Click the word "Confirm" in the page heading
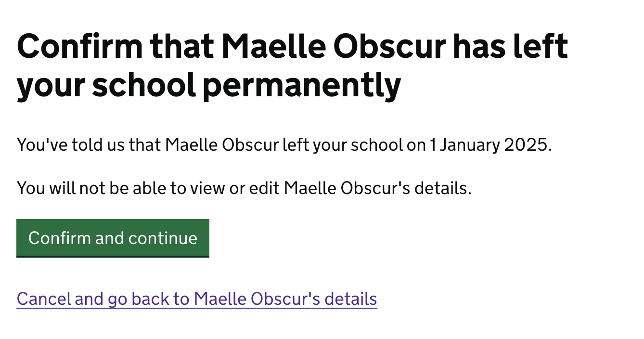The height and width of the screenshot is (339, 644). [79, 47]
